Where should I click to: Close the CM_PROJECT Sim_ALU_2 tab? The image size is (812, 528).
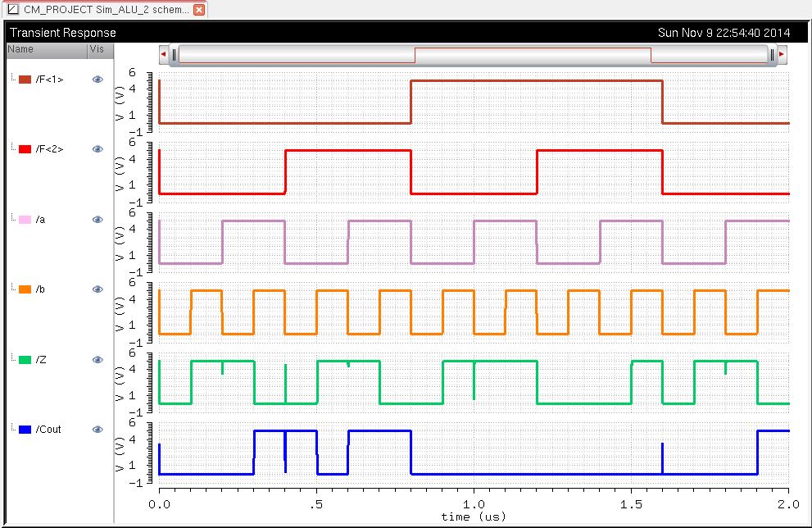pos(199,9)
